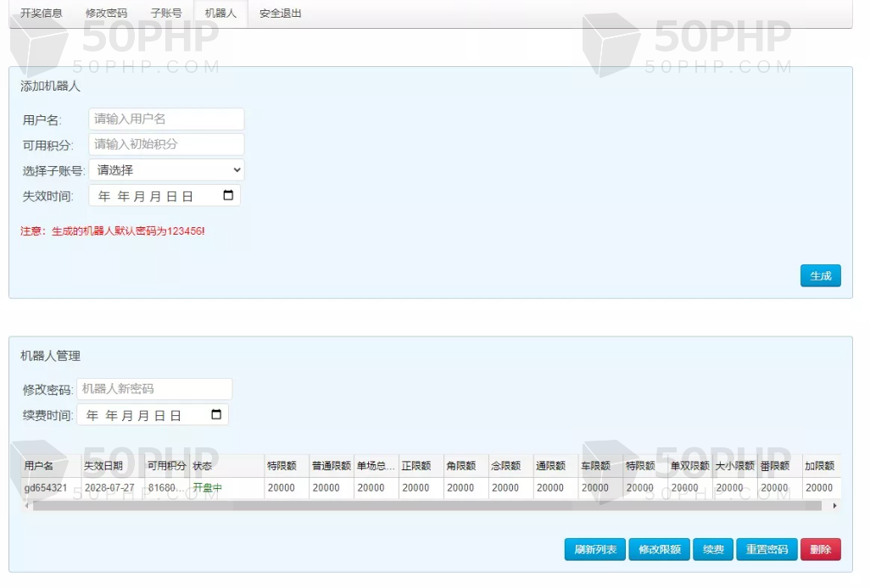Focus the 用户名 input field
Viewport: 870px width, 588px height.
coord(166,119)
